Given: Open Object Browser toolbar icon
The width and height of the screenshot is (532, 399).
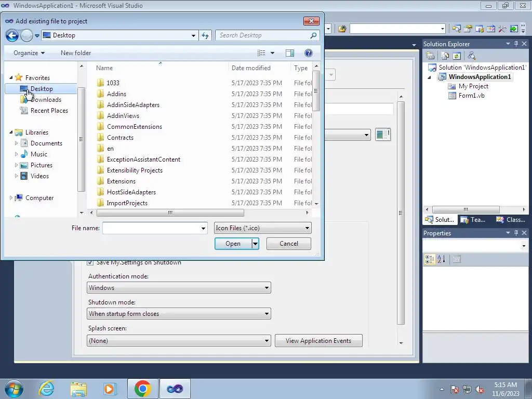Looking at the screenshot, I should pos(491,29).
